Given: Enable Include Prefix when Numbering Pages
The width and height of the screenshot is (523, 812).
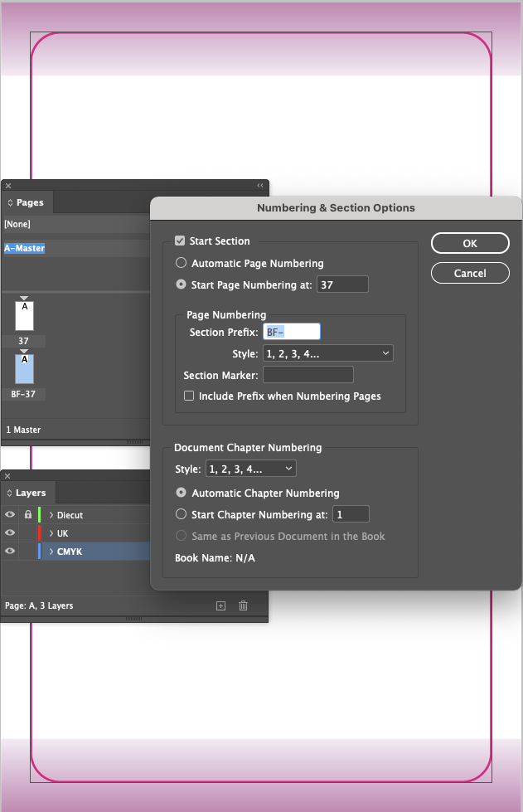Looking at the screenshot, I should coord(189,396).
